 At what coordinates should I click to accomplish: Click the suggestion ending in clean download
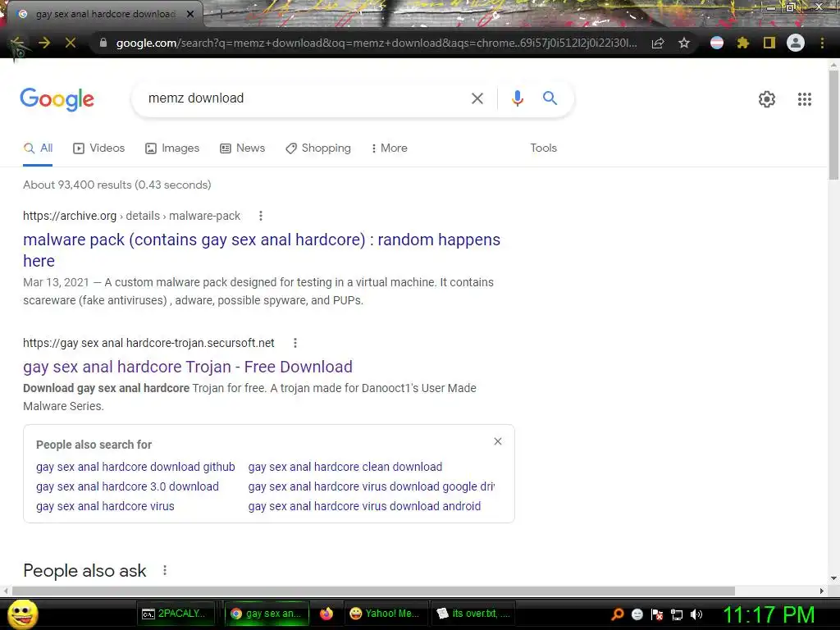click(x=345, y=467)
